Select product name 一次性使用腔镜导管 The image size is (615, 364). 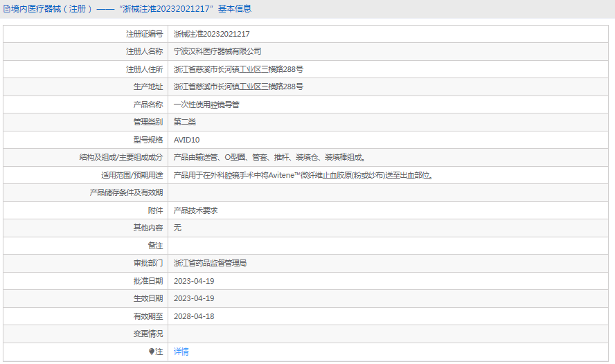coord(206,104)
